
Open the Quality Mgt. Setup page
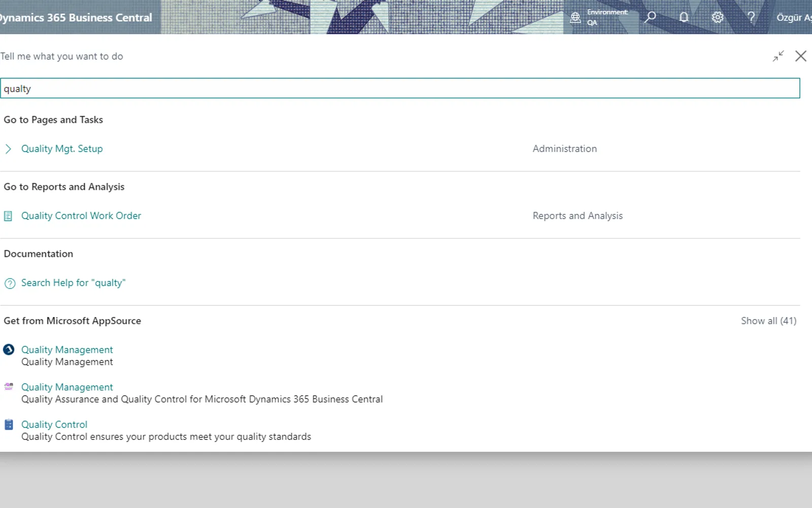coord(62,149)
